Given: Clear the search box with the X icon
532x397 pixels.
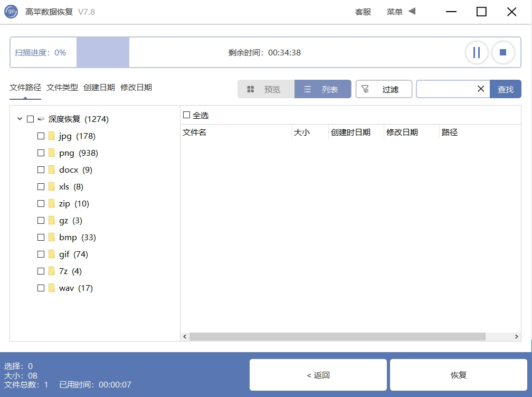Looking at the screenshot, I should [480, 89].
